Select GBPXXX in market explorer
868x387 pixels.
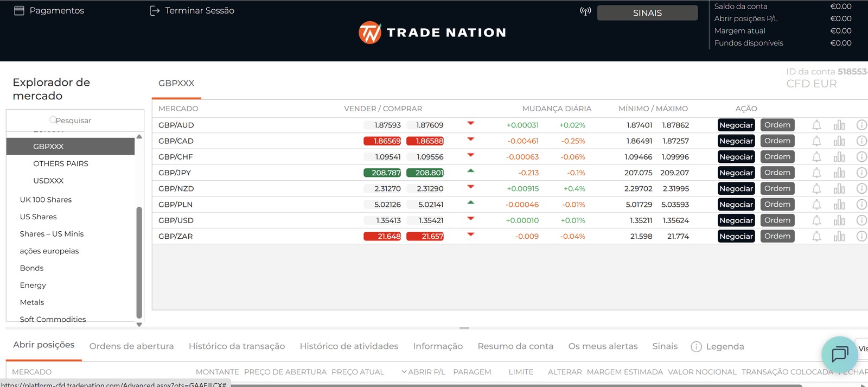[x=71, y=147]
